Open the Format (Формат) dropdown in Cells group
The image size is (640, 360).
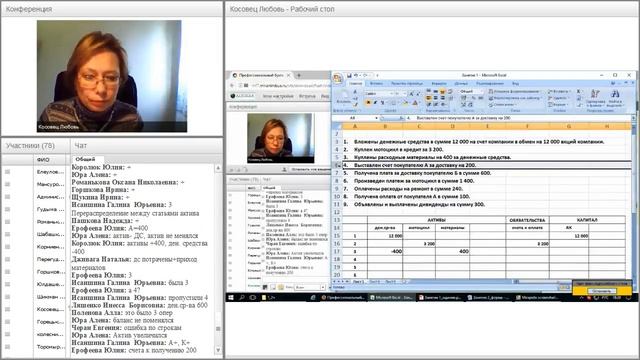[x=558, y=105]
